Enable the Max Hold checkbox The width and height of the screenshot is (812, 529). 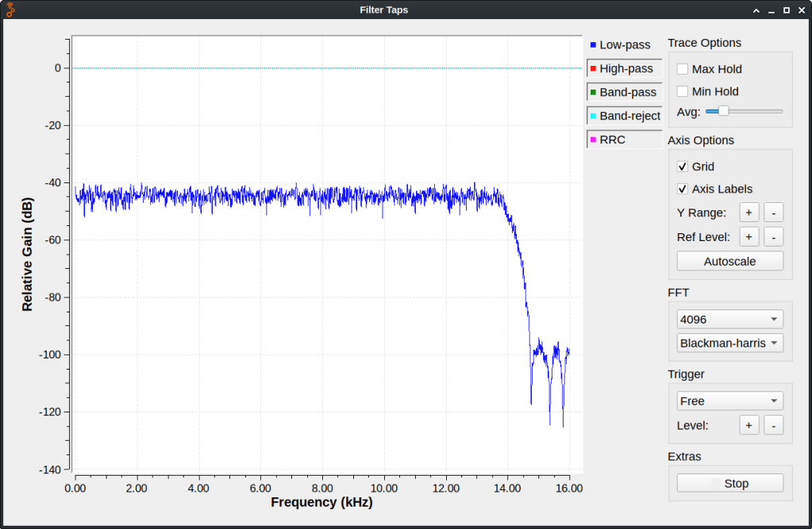pyautogui.click(x=683, y=70)
